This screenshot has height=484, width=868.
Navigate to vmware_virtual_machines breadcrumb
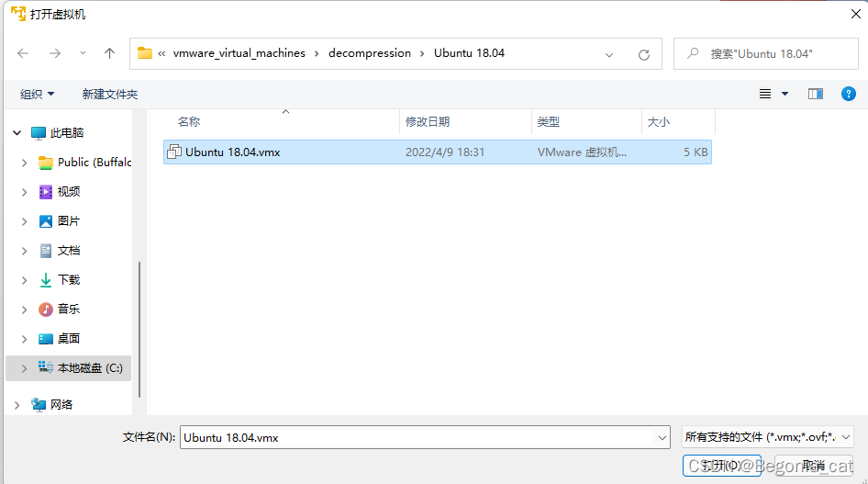click(239, 53)
